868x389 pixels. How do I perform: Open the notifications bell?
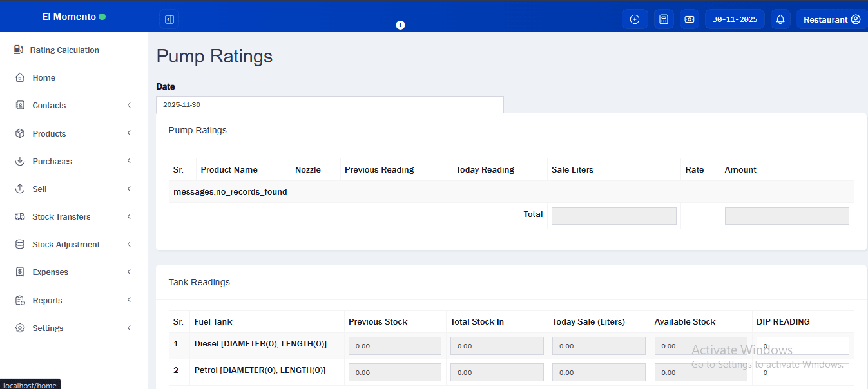pos(780,19)
